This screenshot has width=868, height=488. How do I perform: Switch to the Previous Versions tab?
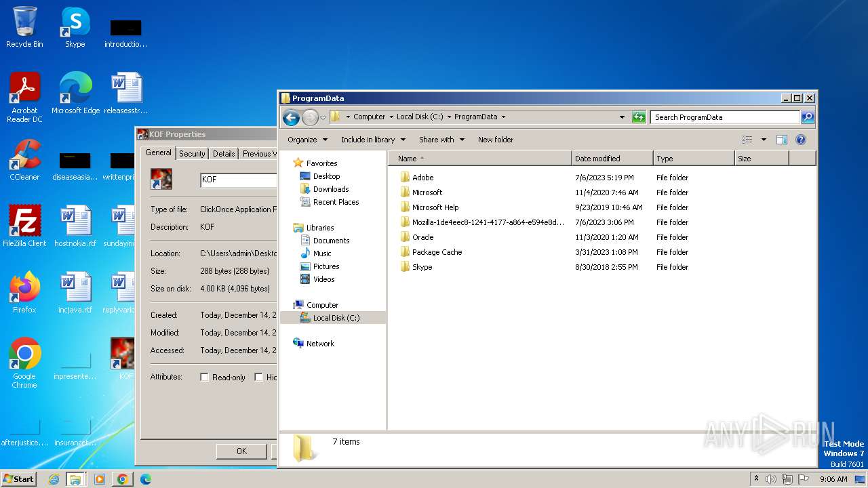tap(259, 154)
